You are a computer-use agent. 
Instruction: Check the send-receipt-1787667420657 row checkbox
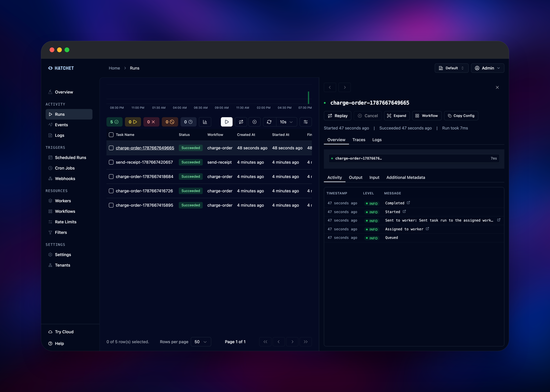point(111,162)
